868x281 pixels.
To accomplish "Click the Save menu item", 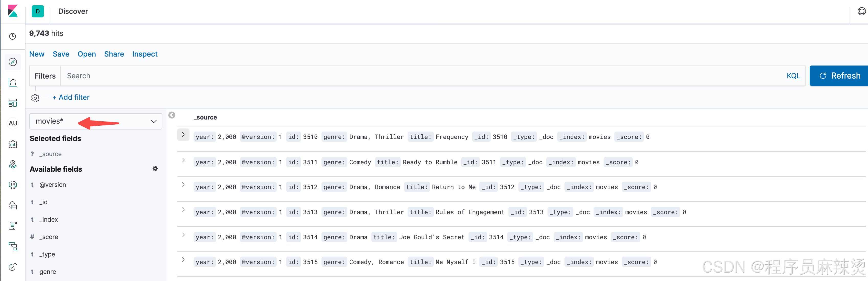I will 61,54.
